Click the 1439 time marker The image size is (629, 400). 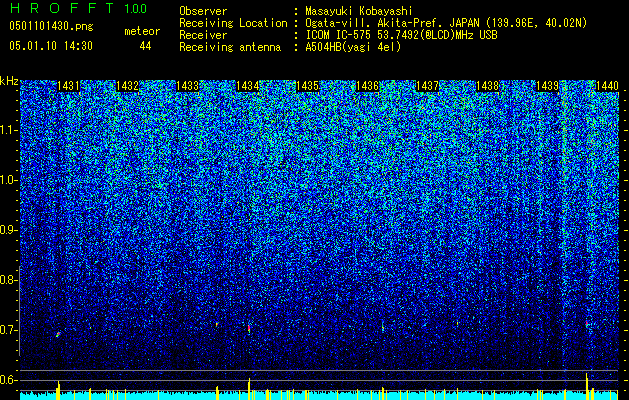[548, 86]
